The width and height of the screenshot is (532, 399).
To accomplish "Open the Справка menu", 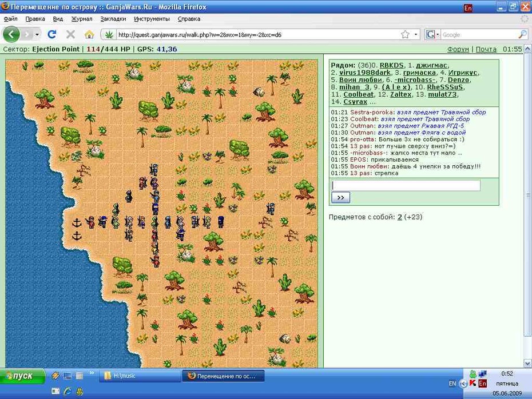I will point(189,19).
